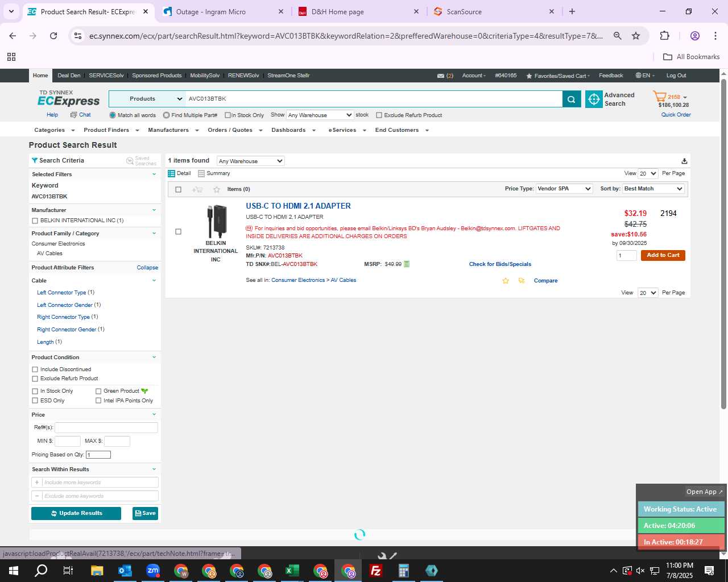Viewport: 728px width, 582px height.
Task: Click Check for Bids/Specials link
Action: pos(500,264)
